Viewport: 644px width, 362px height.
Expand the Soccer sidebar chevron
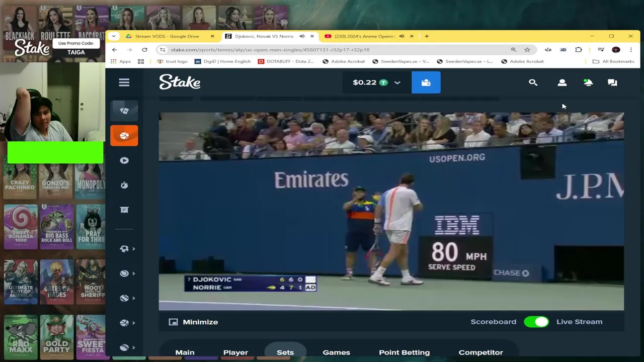[133, 248]
